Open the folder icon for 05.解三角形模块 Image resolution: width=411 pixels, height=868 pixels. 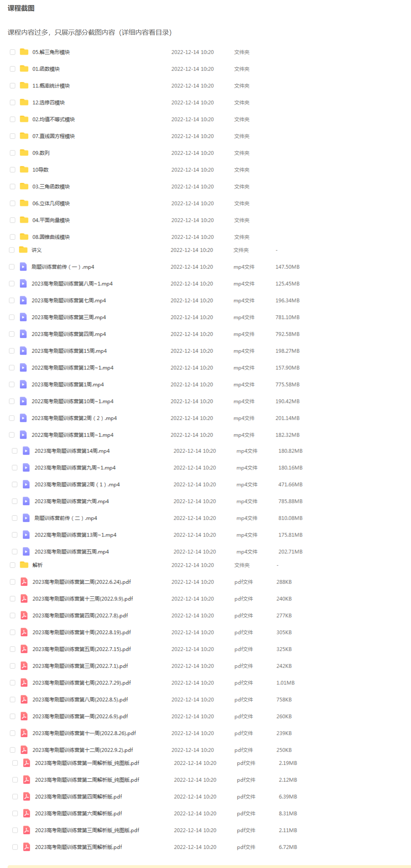[24, 52]
